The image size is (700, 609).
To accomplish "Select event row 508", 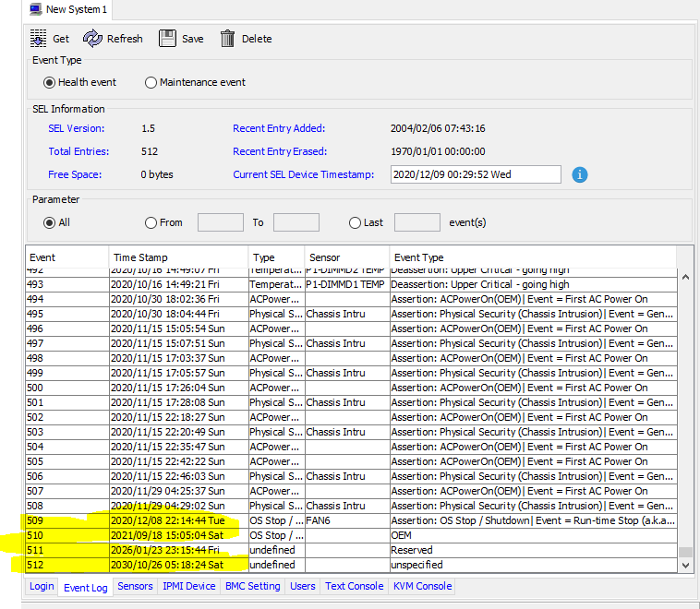I will (x=351, y=506).
